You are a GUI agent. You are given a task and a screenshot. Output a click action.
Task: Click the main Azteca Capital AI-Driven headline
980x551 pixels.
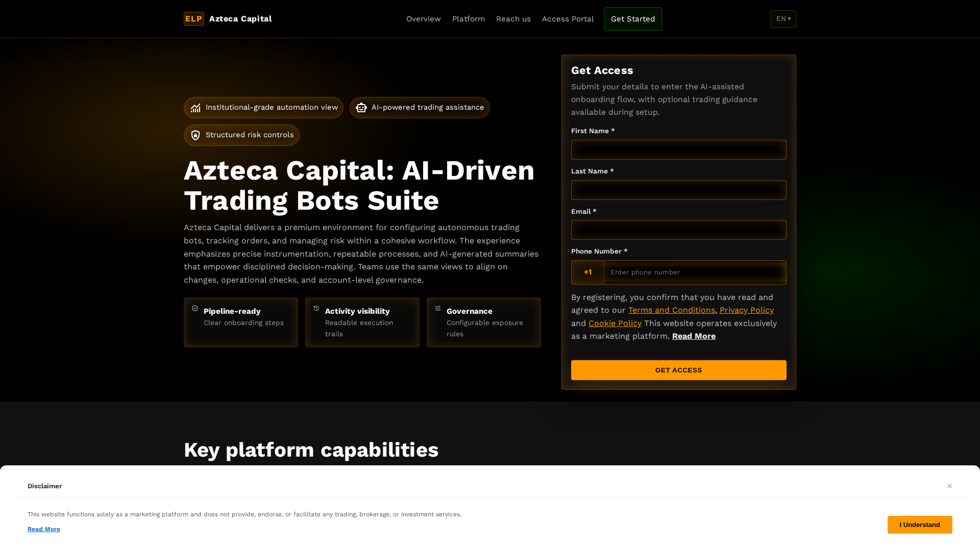click(359, 185)
